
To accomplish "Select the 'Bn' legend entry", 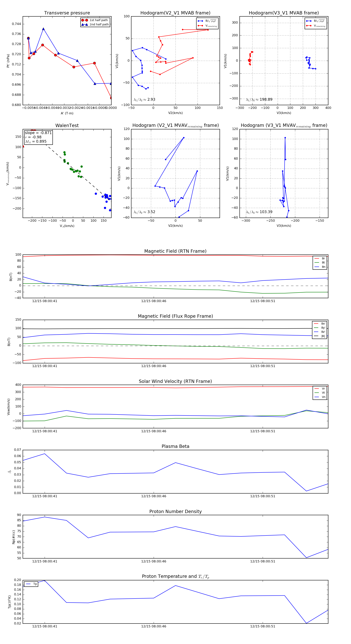I will pos(320,267).
